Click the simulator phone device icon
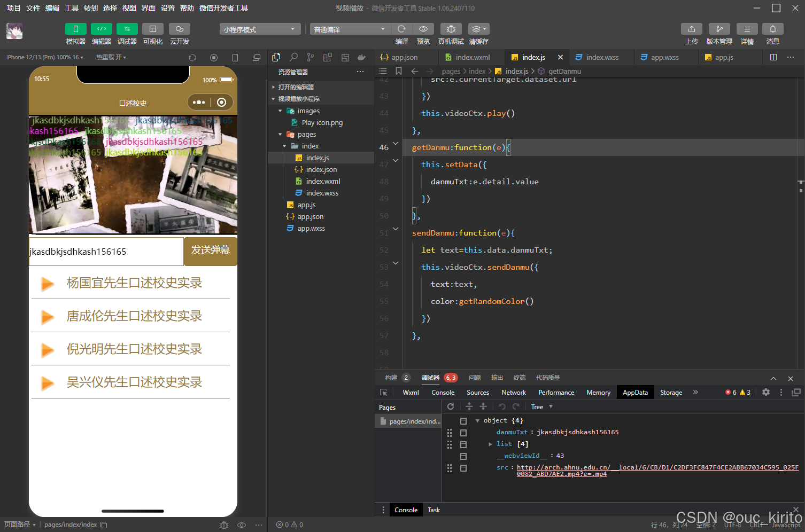The image size is (805, 532). click(235, 58)
